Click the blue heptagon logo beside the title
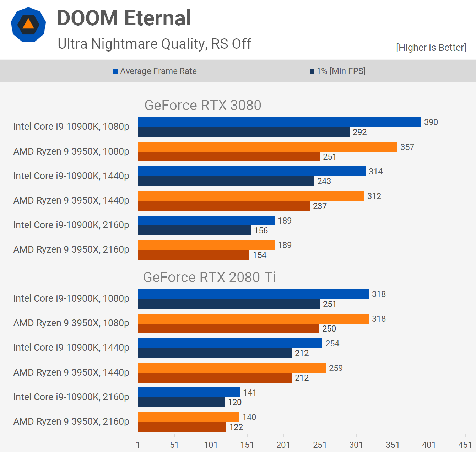The width and height of the screenshot is (476, 452). 28,25
